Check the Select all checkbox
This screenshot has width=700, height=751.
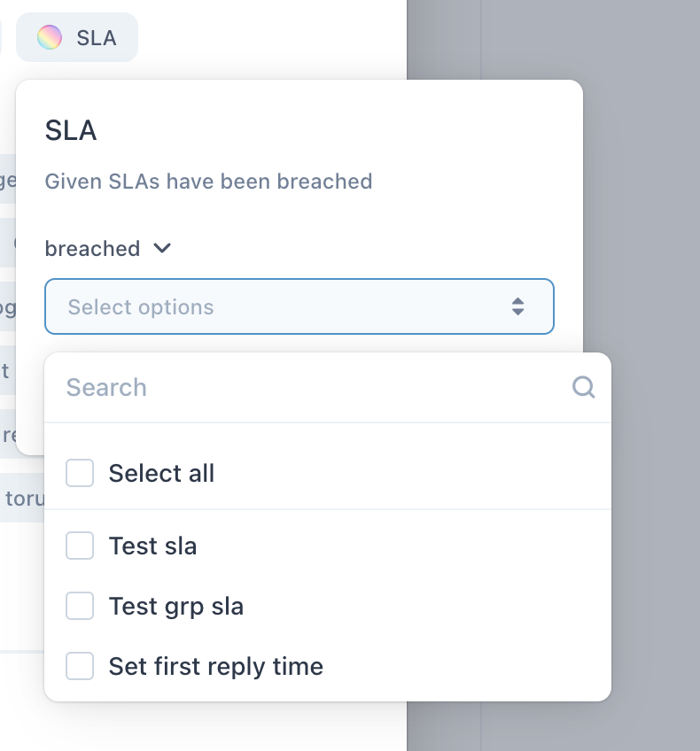pyautogui.click(x=80, y=473)
